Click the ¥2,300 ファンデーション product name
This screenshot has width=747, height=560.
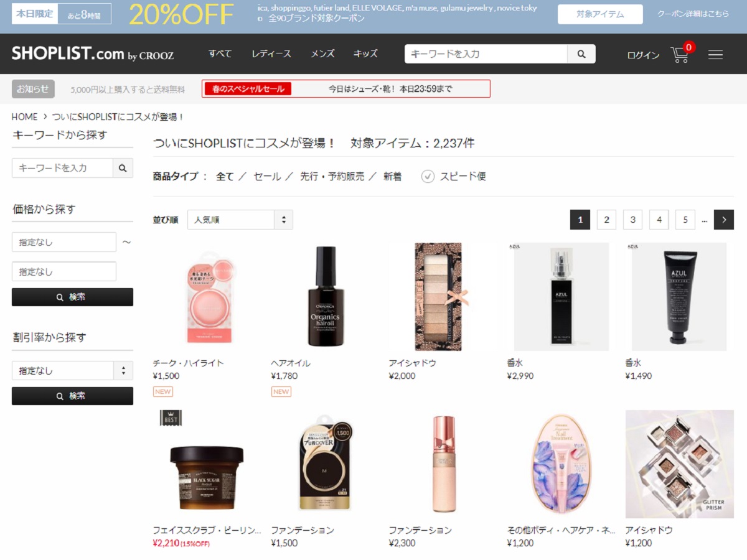point(421,531)
